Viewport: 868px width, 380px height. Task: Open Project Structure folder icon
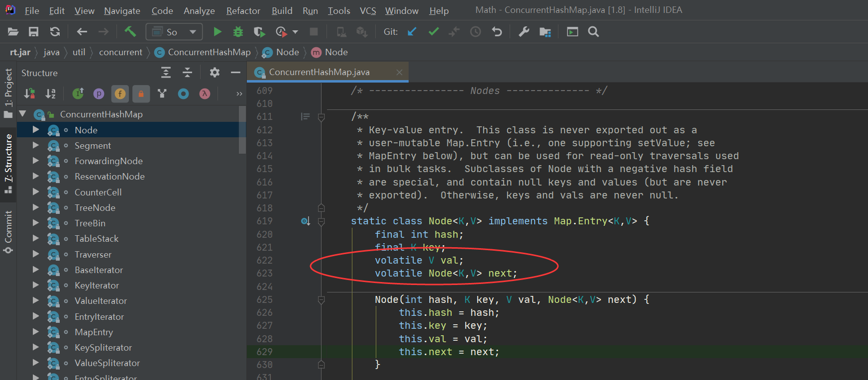(x=545, y=32)
